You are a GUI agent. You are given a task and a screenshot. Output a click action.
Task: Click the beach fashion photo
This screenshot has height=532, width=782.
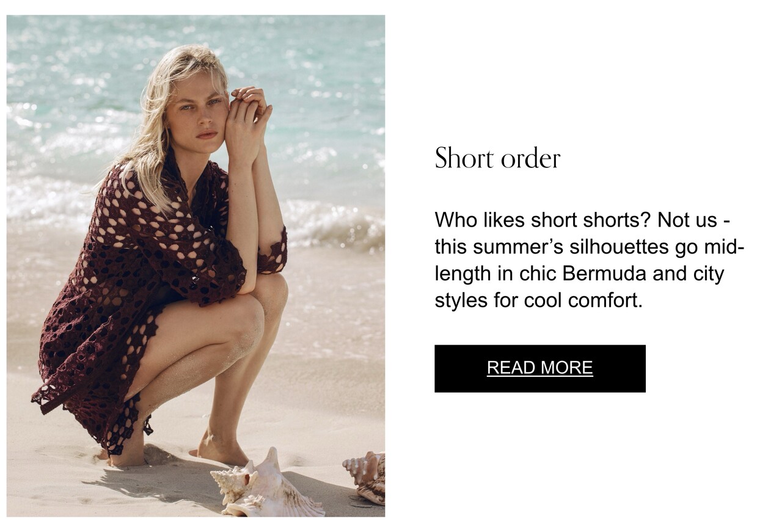[195, 266]
